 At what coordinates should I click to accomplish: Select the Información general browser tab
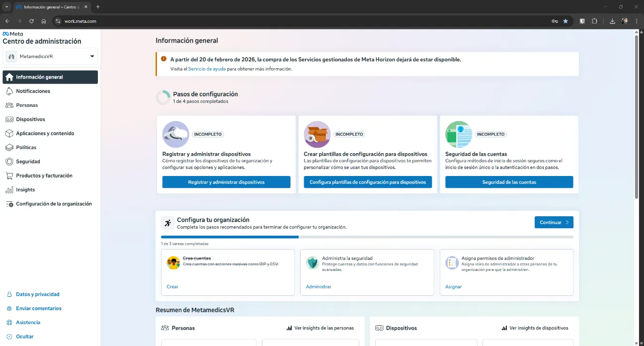(52, 7)
